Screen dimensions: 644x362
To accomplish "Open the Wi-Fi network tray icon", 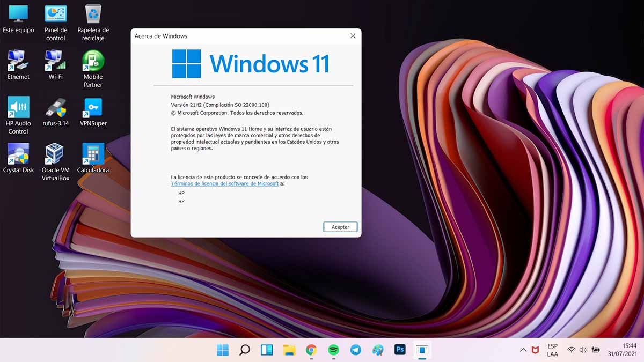I will click(571, 350).
